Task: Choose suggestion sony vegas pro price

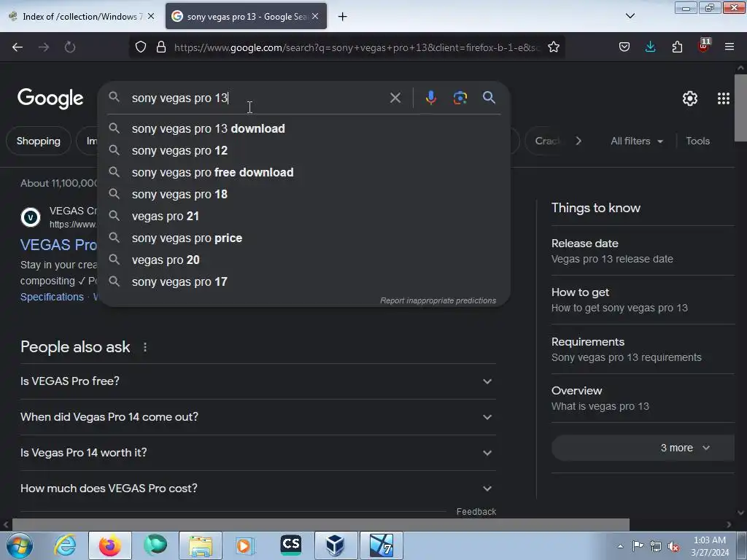Action: [304, 238]
